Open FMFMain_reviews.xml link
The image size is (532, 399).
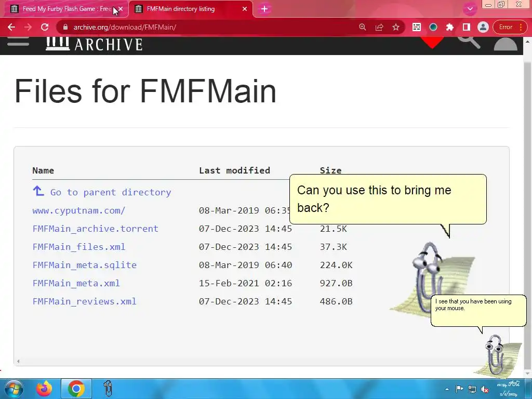pos(85,301)
